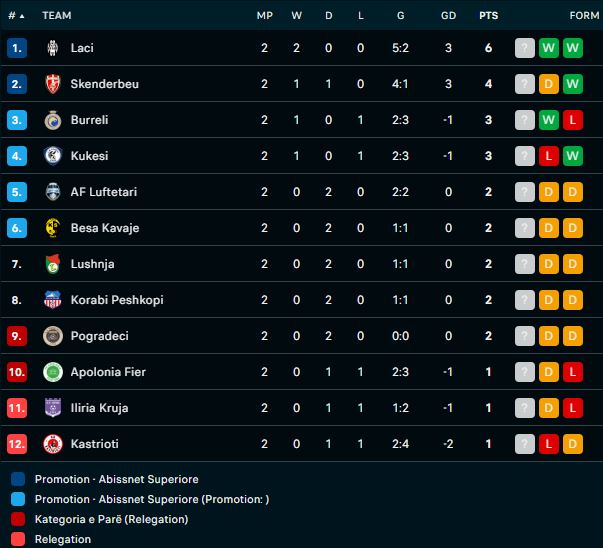Image resolution: width=603 pixels, height=548 pixels.
Task: Click Iliria Kruja rank 11 badge
Action: tap(17, 408)
